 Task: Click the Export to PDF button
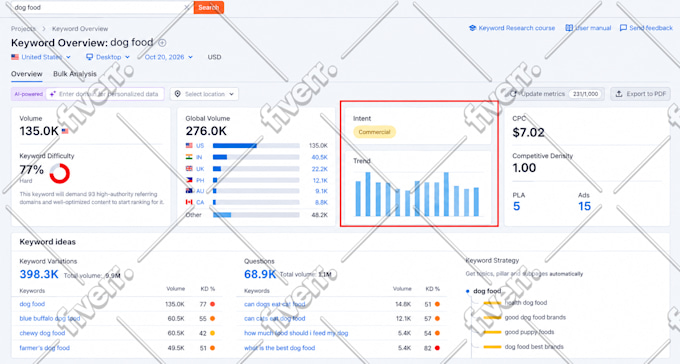pyautogui.click(x=641, y=94)
